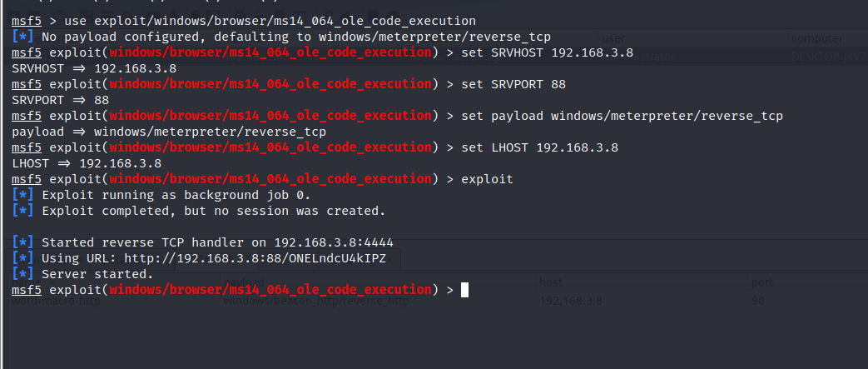
Task: Click the 'set LHOST 192.168.3.8' command
Action: click(x=540, y=147)
